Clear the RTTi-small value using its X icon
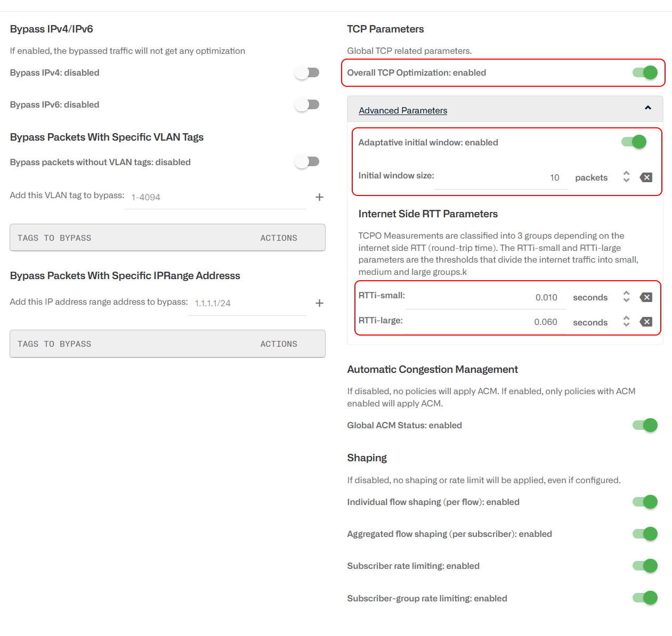The width and height of the screenshot is (672, 636). point(646,297)
